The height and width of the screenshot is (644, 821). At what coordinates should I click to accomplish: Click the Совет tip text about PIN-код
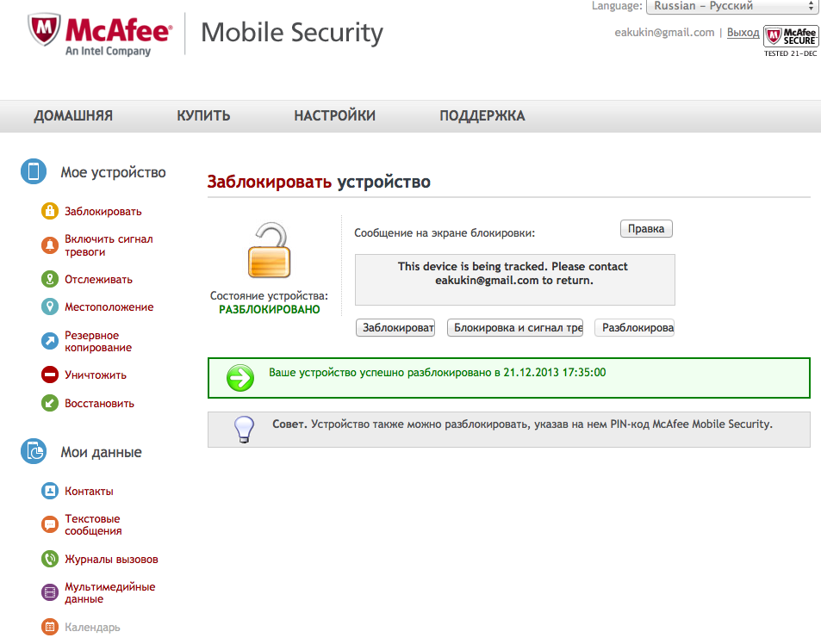(522, 424)
